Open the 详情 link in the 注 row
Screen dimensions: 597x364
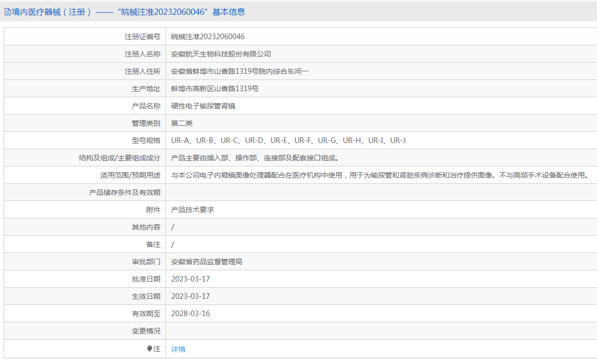click(178, 349)
